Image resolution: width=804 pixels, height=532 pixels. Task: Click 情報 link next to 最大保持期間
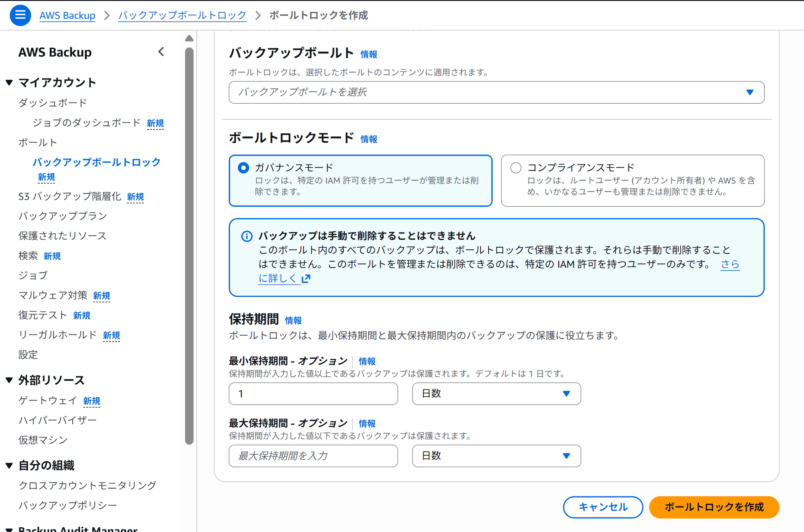(367, 423)
